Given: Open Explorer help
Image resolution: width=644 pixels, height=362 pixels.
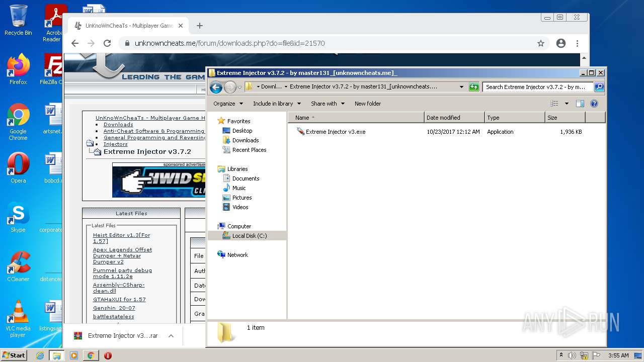Looking at the screenshot, I should pos(594,104).
